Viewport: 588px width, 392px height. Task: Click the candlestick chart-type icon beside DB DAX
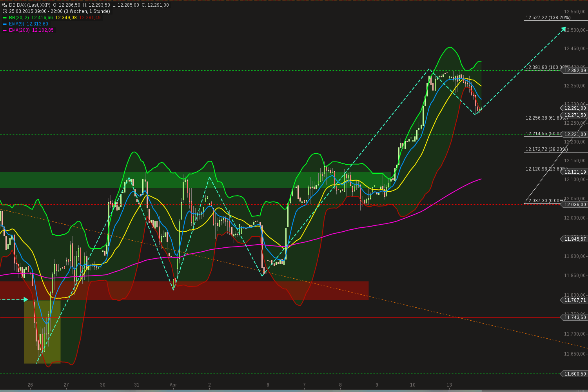click(x=5, y=5)
